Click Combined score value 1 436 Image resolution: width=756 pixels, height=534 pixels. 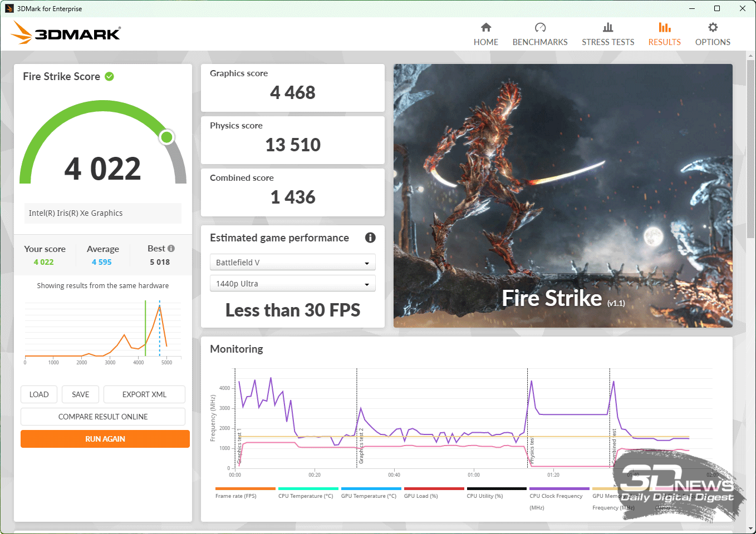[x=293, y=197]
